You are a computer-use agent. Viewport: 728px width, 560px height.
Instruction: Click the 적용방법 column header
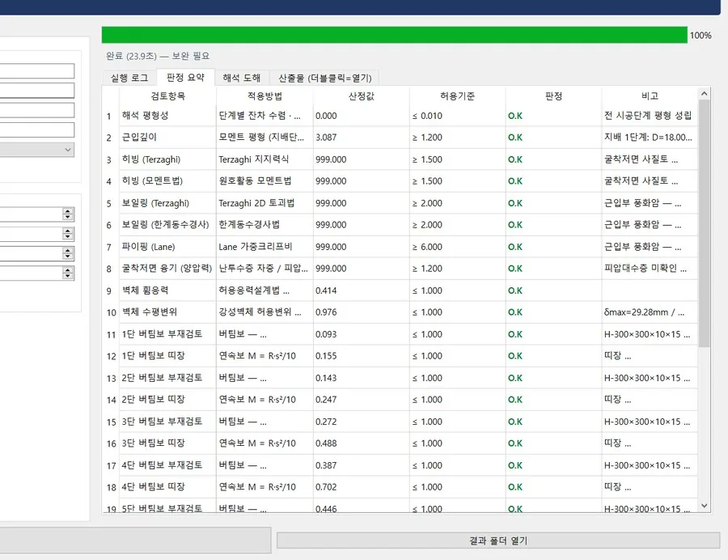pyautogui.click(x=265, y=96)
